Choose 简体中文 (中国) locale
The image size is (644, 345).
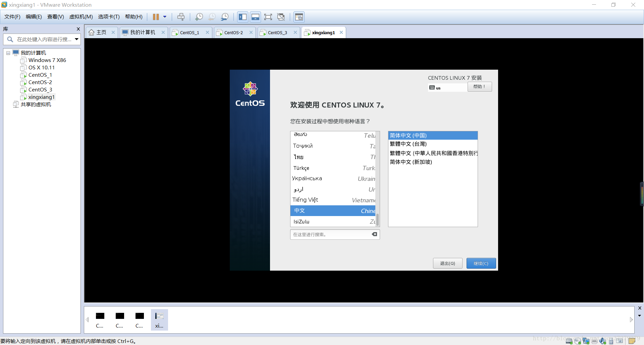coord(433,136)
